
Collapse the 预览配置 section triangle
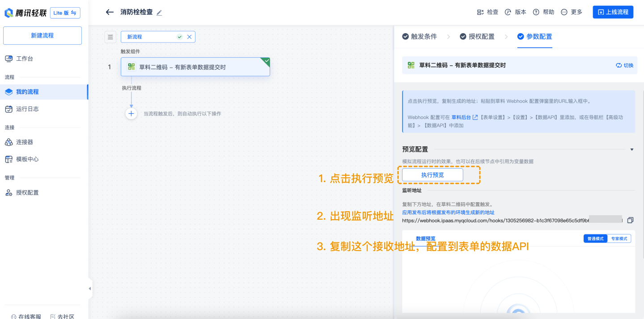[x=632, y=149]
